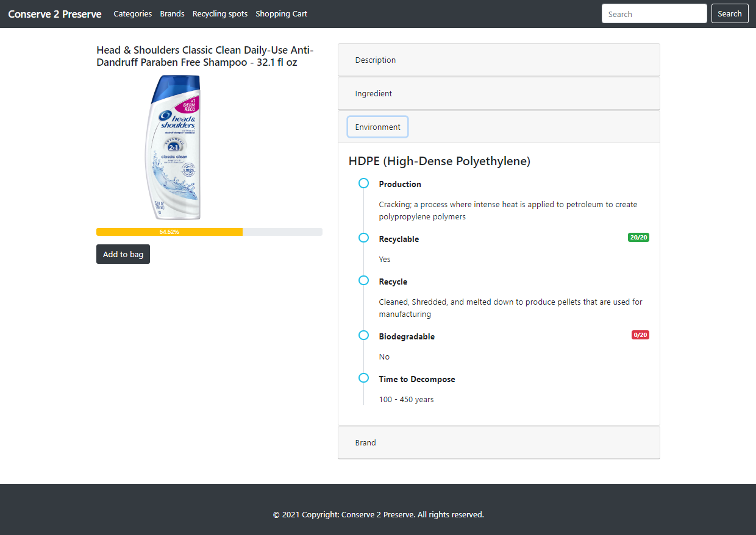The image size is (756, 535).
Task: Click the 'Cleaned, Shredded, and melted' text
Action: coord(511,308)
